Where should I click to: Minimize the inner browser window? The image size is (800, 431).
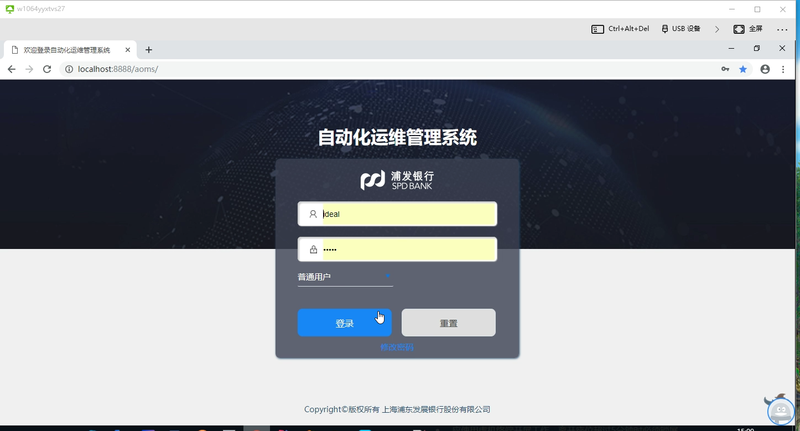[x=731, y=48]
